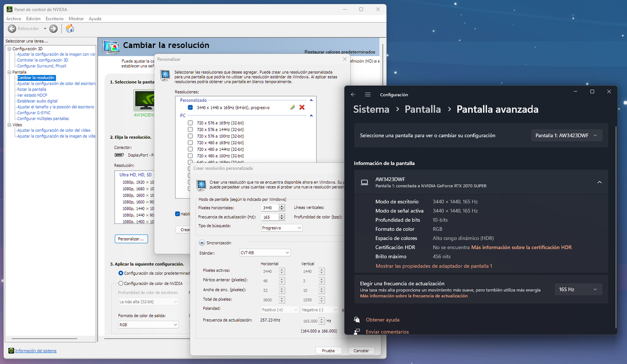Check the 720 x 576 a 100Hz resolution
The width and height of the screenshot is (627, 364).
coord(190,136)
